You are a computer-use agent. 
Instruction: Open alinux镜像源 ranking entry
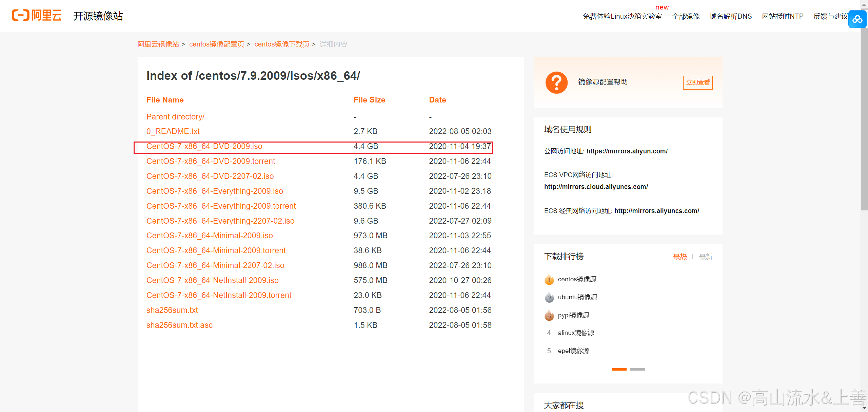pos(576,333)
